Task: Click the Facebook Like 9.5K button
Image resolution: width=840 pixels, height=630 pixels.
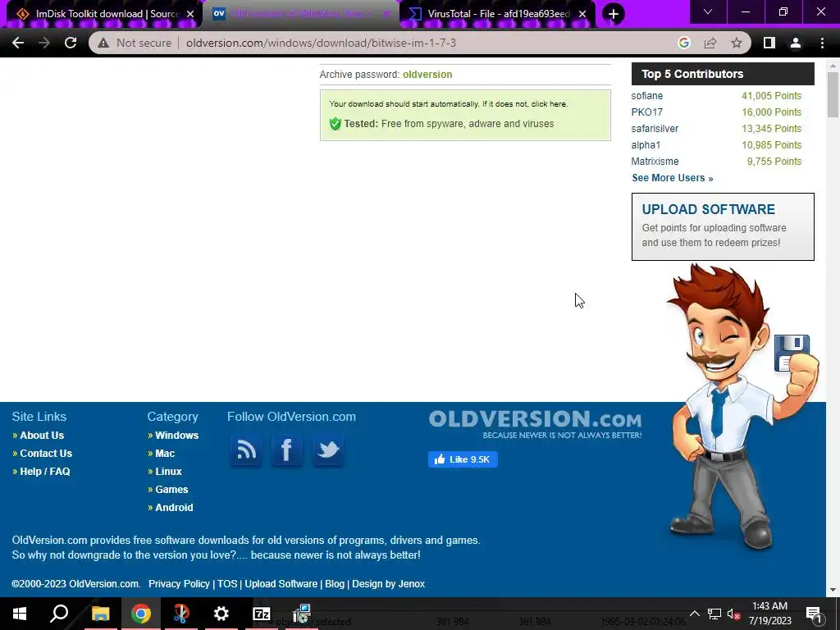Action: click(x=463, y=459)
